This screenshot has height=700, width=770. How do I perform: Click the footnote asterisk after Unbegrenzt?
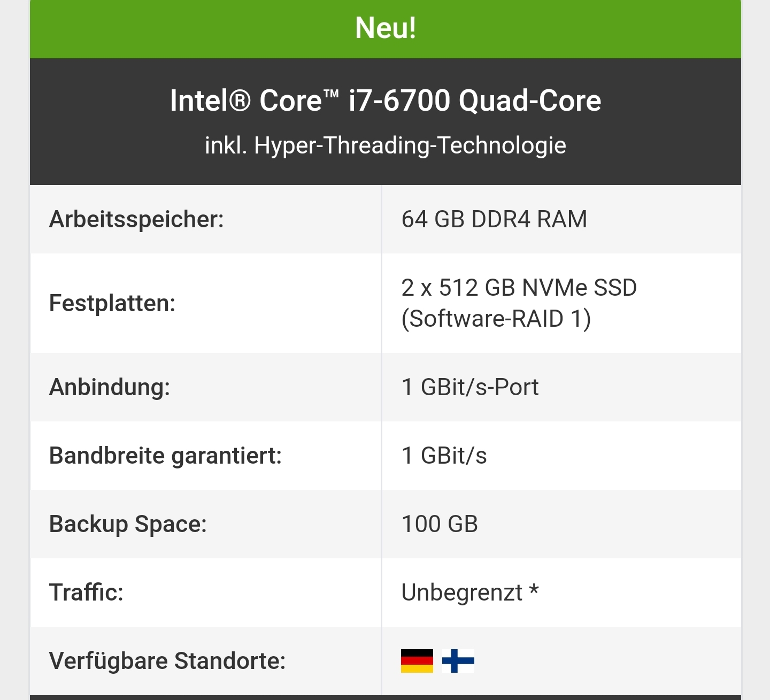pos(534,590)
